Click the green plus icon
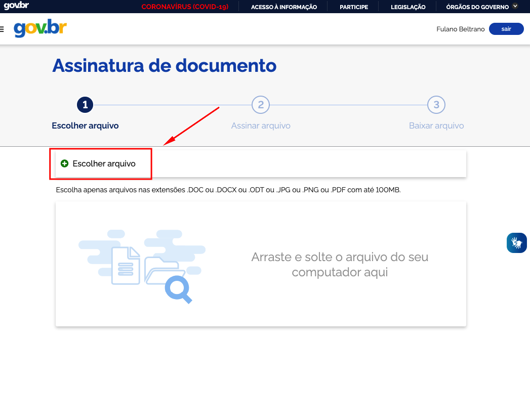The height and width of the screenshot is (420, 530). [x=64, y=163]
